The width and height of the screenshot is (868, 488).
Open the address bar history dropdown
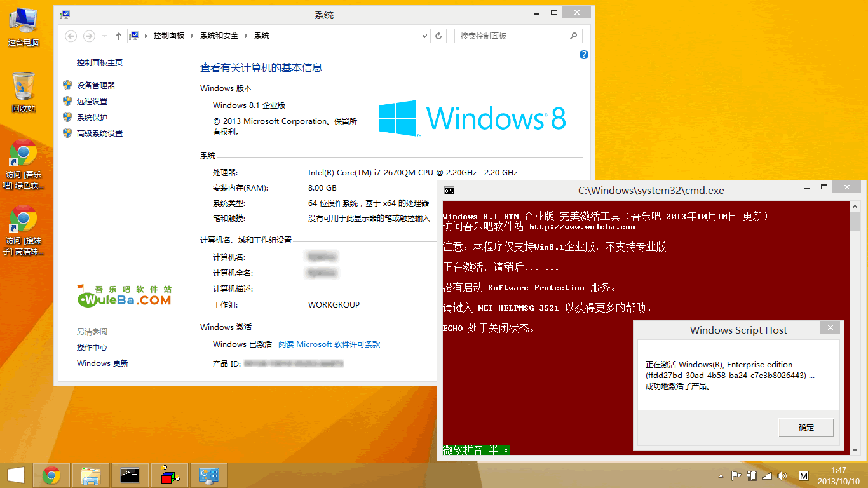pos(425,36)
